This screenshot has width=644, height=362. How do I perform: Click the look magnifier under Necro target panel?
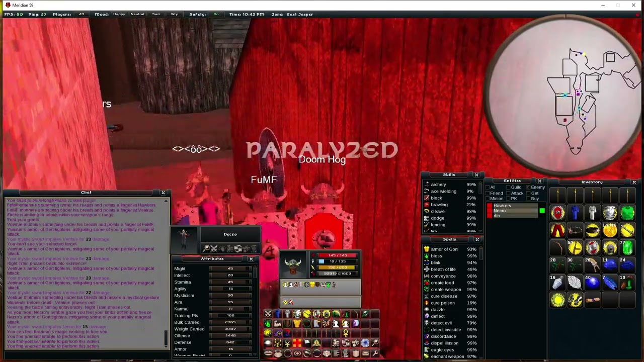(206, 248)
